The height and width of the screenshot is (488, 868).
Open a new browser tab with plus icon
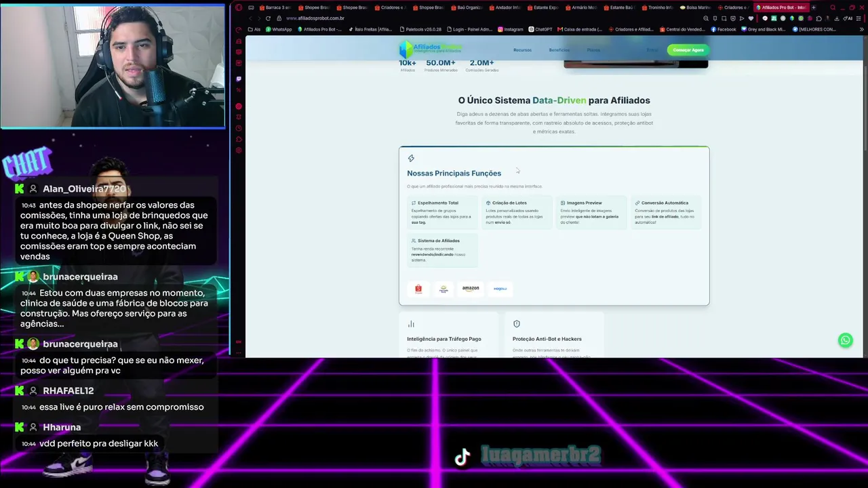[814, 7]
